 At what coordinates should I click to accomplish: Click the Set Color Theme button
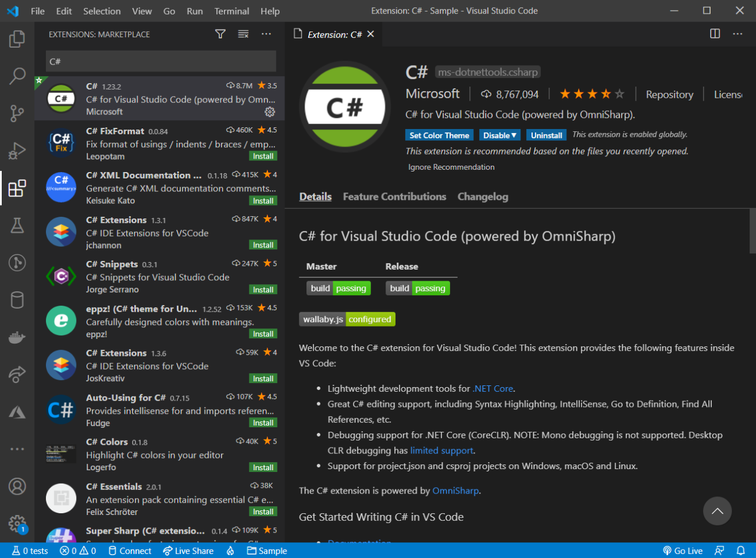coord(439,135)
